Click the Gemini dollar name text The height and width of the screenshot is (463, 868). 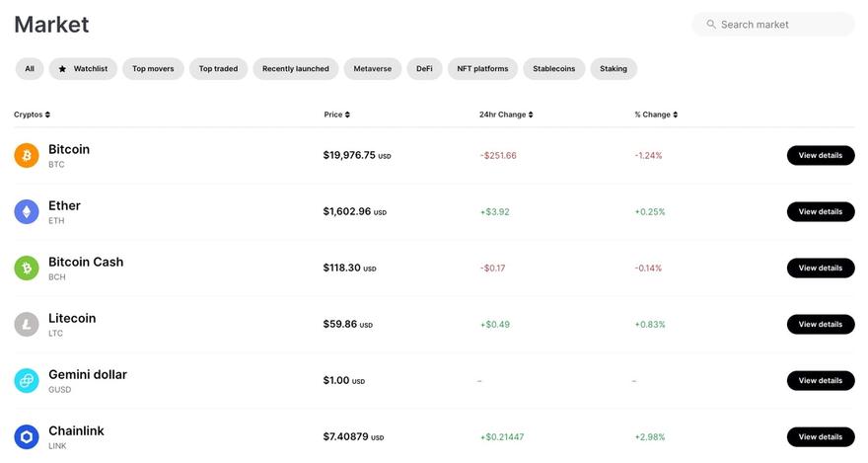coord(88,374)
